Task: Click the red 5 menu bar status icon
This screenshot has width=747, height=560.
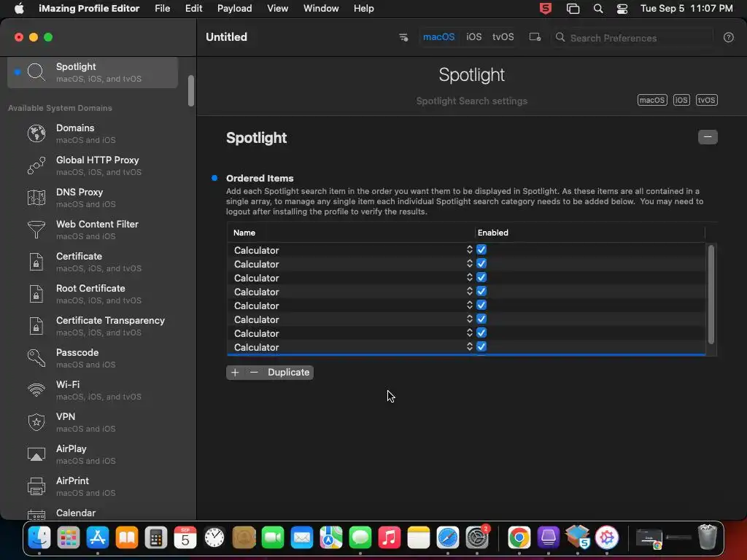Action: coord(546,9)
